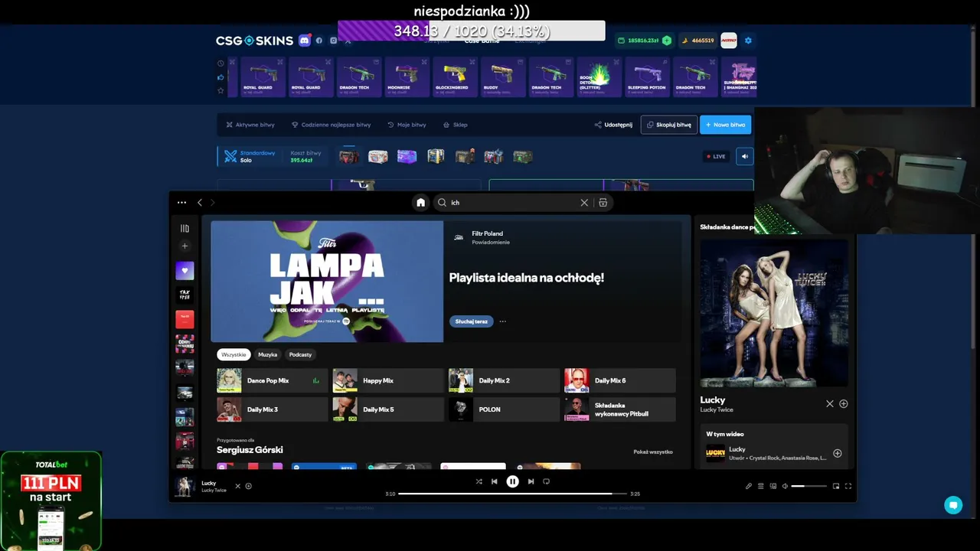The image size is (980, 551).
Task: Adjust the Spotify volume slider
Action: click(x=808, y=486)
